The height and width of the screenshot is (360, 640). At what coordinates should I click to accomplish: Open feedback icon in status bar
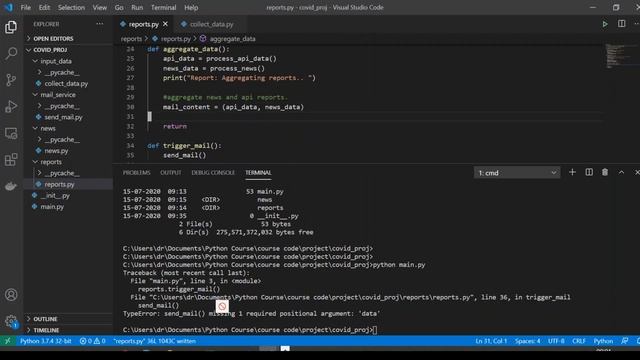click(x=625, y=341)
